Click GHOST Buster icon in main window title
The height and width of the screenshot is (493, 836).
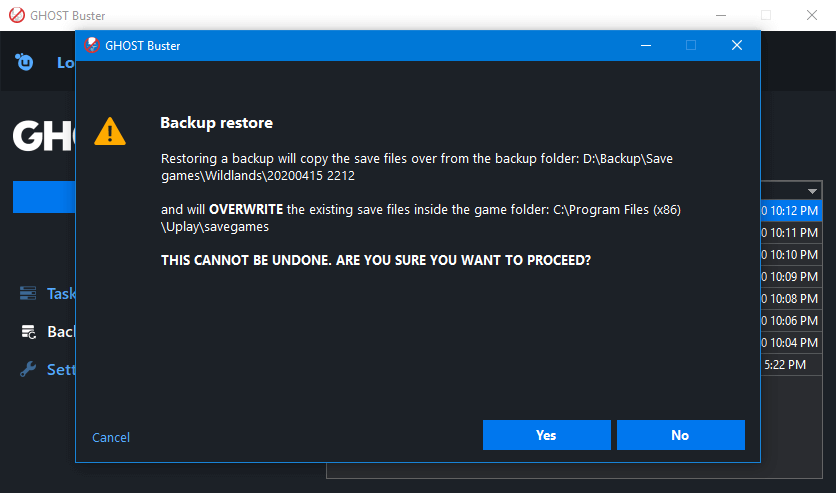click(17, 15)
